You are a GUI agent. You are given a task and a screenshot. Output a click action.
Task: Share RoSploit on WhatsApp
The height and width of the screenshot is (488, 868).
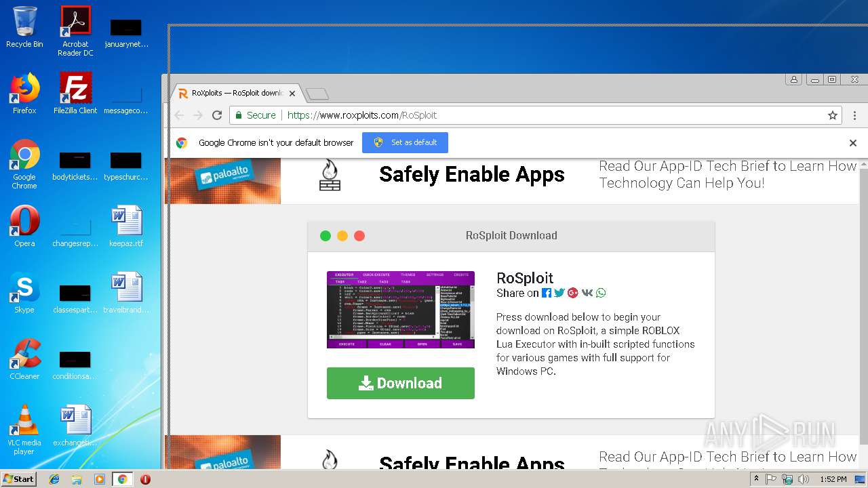tap(601, 293)
